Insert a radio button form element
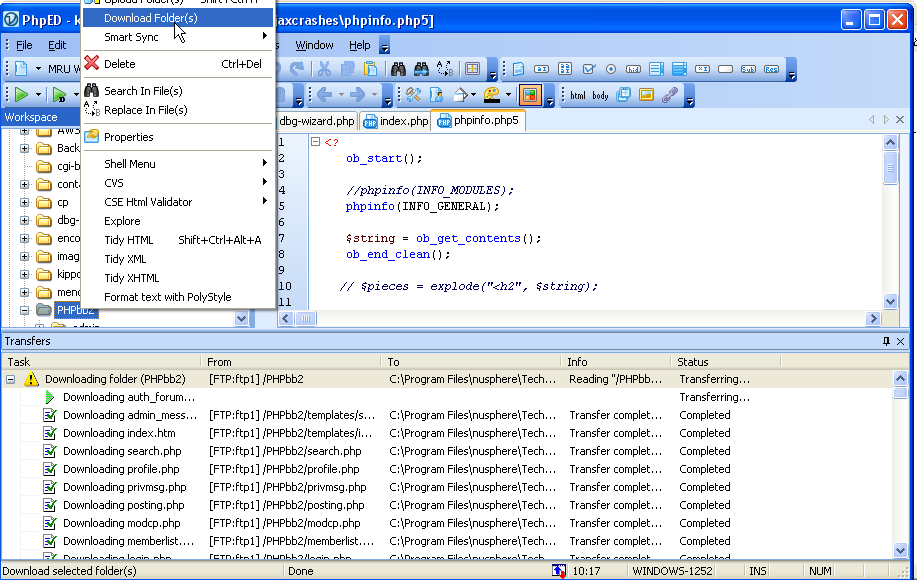The height and width of the screenshot is (580, 917). point(611,69)
